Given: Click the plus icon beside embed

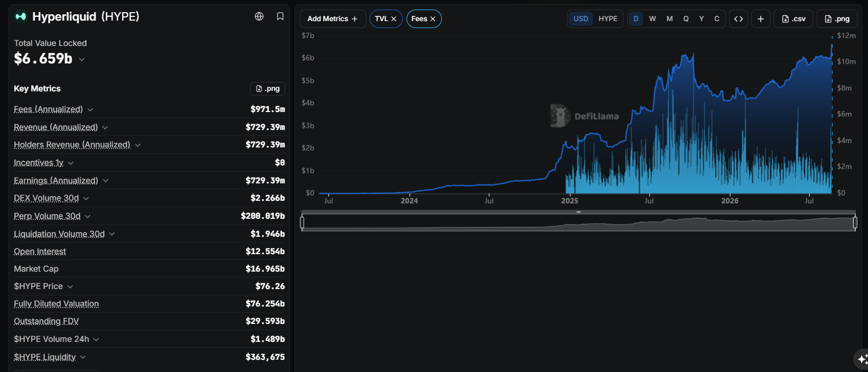Looking at the screenshot, I should click(760, 18).
